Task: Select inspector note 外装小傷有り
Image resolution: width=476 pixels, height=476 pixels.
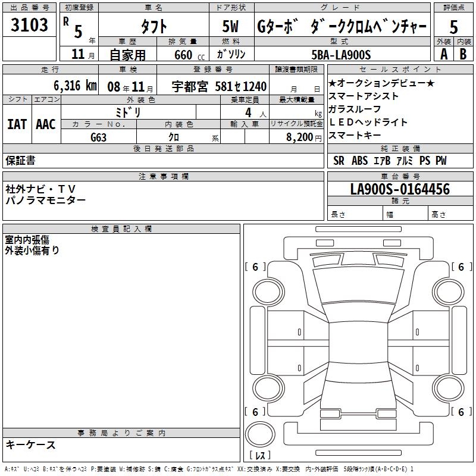Action: [32, 250]
